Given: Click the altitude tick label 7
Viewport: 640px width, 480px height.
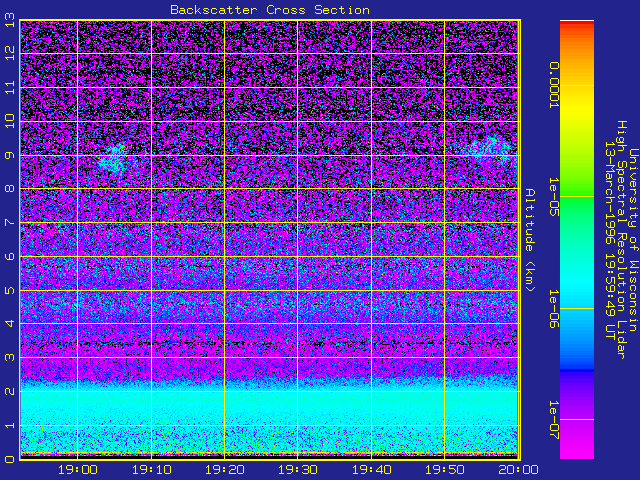Looking at the screenshot, I should pyautogui.click(x=10, y=222).
